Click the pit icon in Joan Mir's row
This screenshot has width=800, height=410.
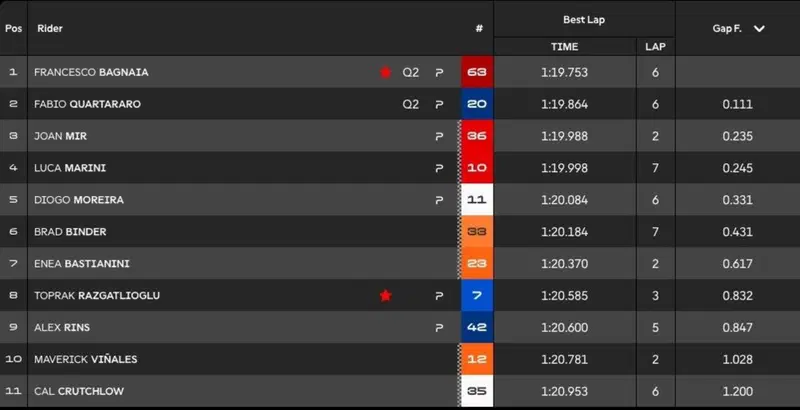click(439, 136)
